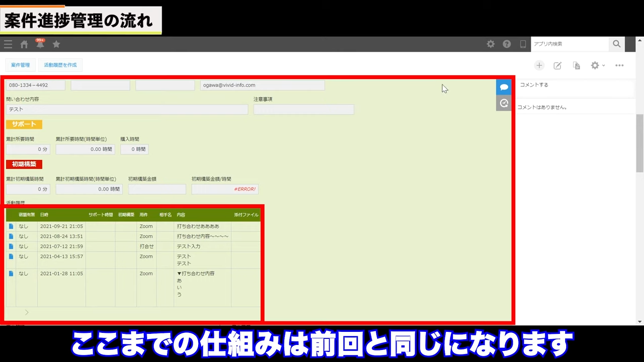Click the コメントする comment input field
The image size is (644, 362).
pyautogui.click(x=574, y=85)
